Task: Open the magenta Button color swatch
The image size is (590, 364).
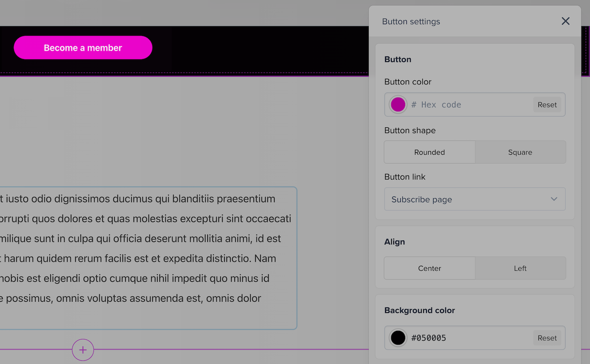Action: click(x=398, y=105)
